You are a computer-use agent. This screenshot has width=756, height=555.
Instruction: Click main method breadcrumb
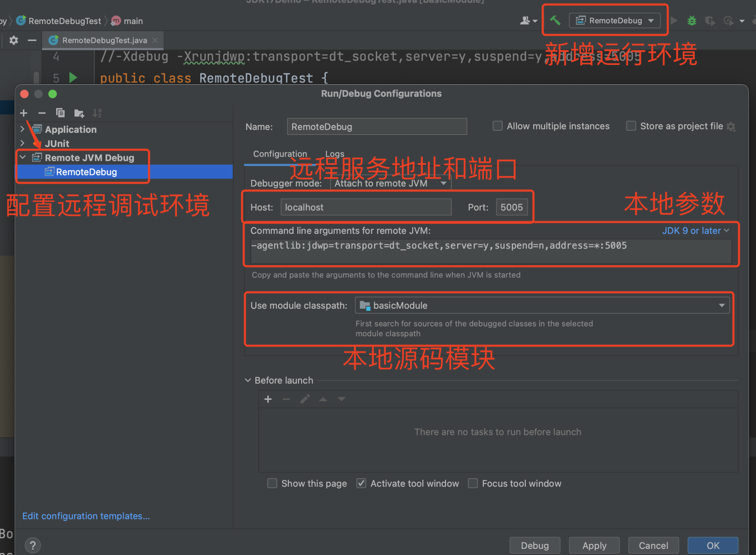click(127, 21)
